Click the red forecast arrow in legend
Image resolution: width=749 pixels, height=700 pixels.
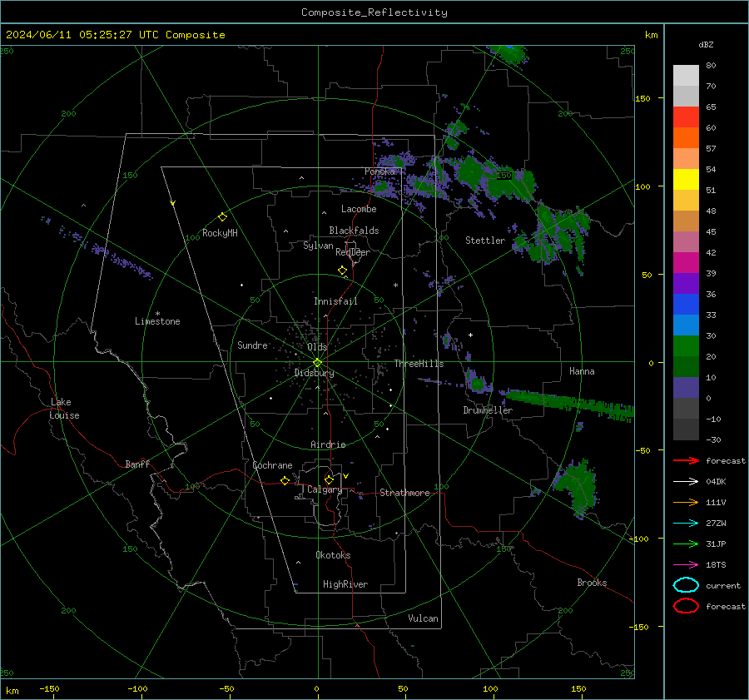(x=686, y=460)
